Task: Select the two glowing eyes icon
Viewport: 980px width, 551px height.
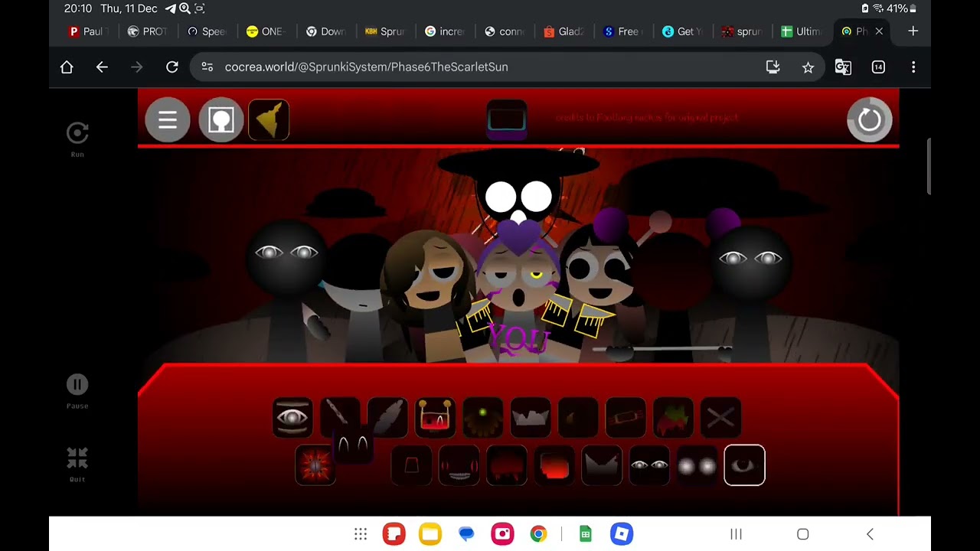Action: pyautogui.click(x=648, y=465)
